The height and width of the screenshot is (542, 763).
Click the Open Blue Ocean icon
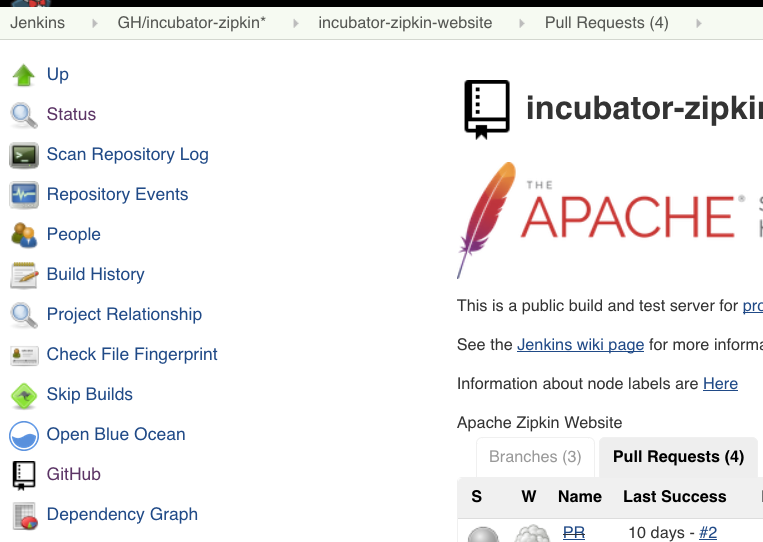[24, 435]
